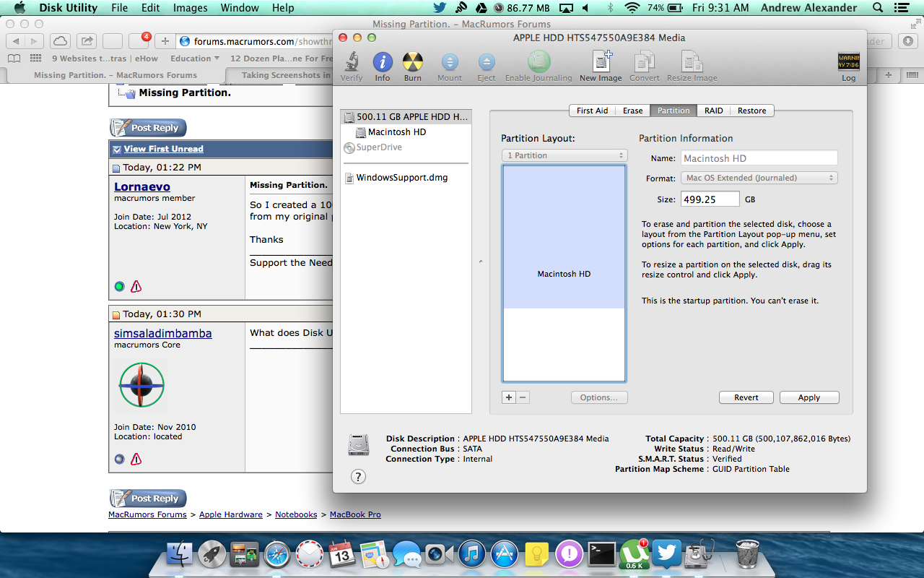Click the Twitter icon in menu bar

click(440, 8)
